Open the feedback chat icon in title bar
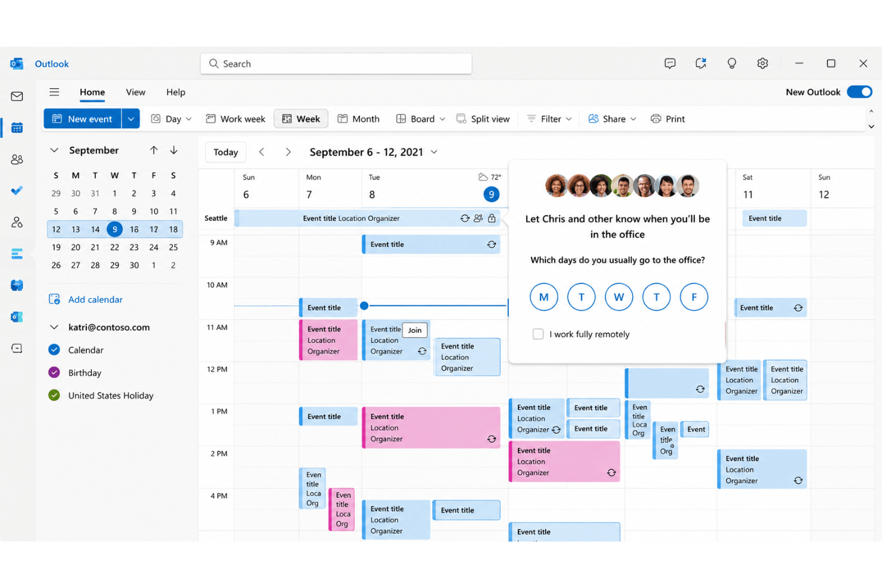Image resolution: width=882 pixels, height=588 pixels. 670,63
